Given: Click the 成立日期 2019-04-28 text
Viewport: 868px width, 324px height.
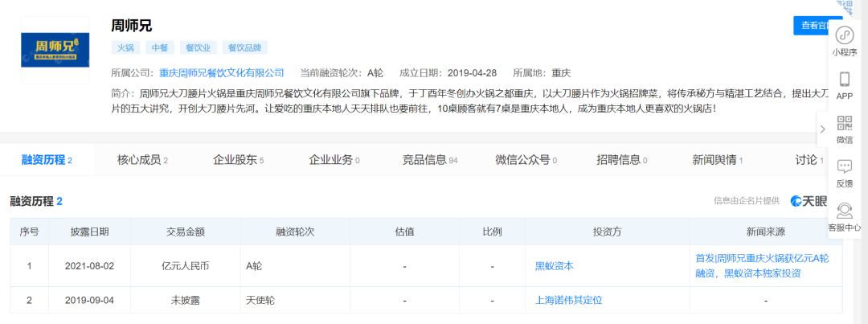Looking at the screenshot, I should (448, 72).
